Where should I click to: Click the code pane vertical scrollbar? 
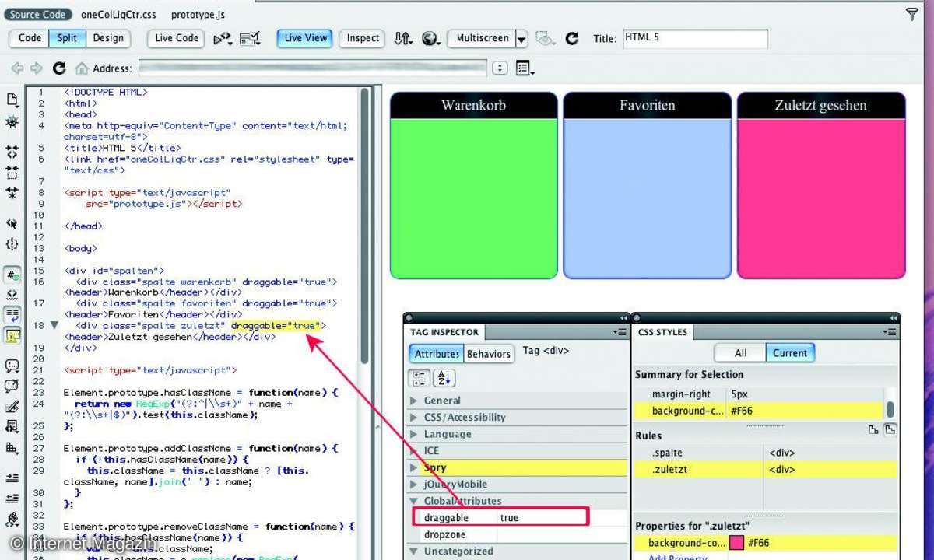[363, 226]
